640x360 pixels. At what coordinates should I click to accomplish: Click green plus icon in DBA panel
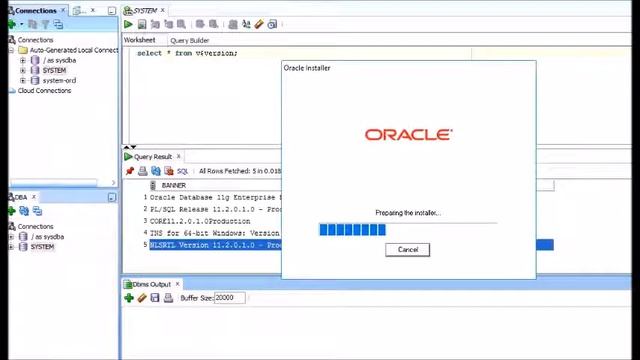point(11,211)
